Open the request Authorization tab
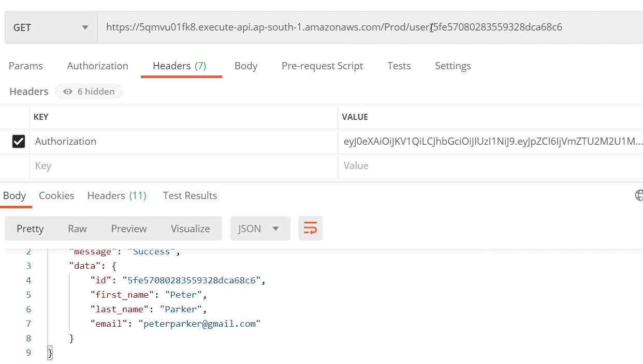 (x=97, y=66)
